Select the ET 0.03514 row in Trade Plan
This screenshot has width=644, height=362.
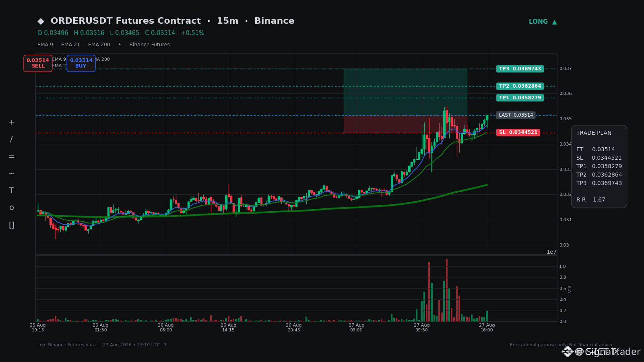[596, 150]
